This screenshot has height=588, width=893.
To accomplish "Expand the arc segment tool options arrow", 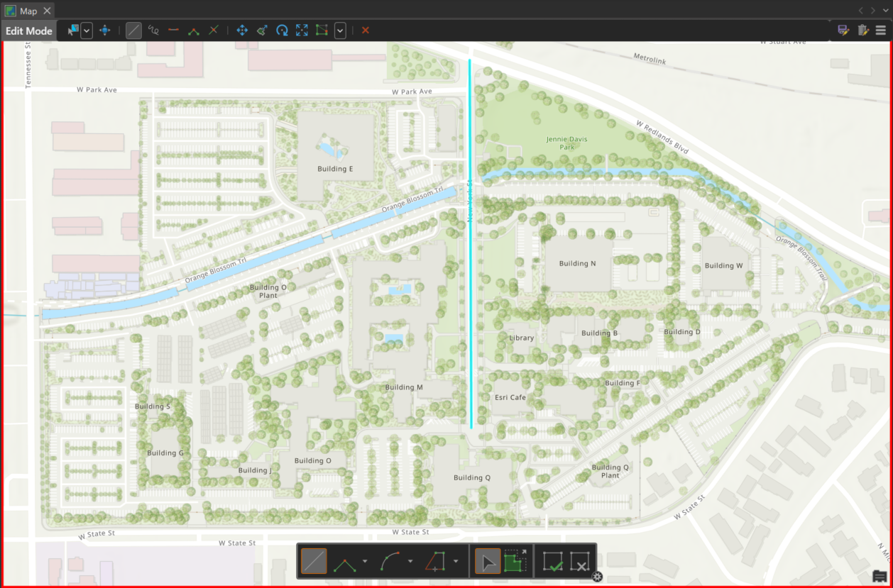I will pos(410,562).
